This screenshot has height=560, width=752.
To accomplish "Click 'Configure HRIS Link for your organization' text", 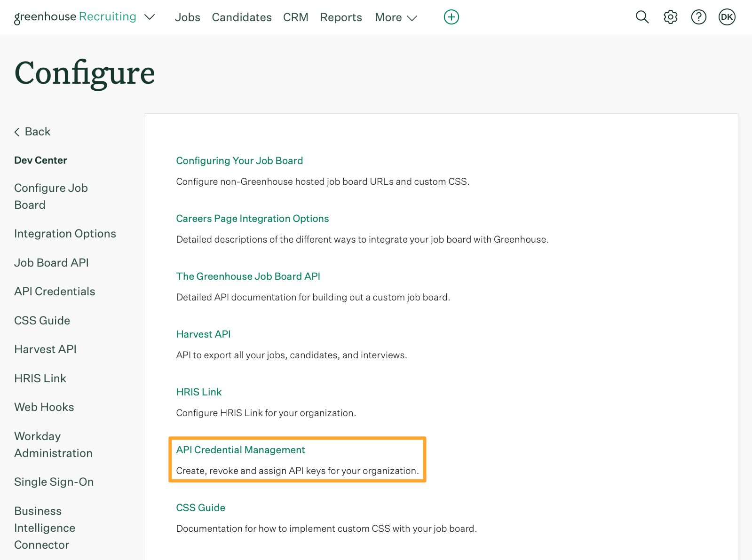I will pos(266,413).
